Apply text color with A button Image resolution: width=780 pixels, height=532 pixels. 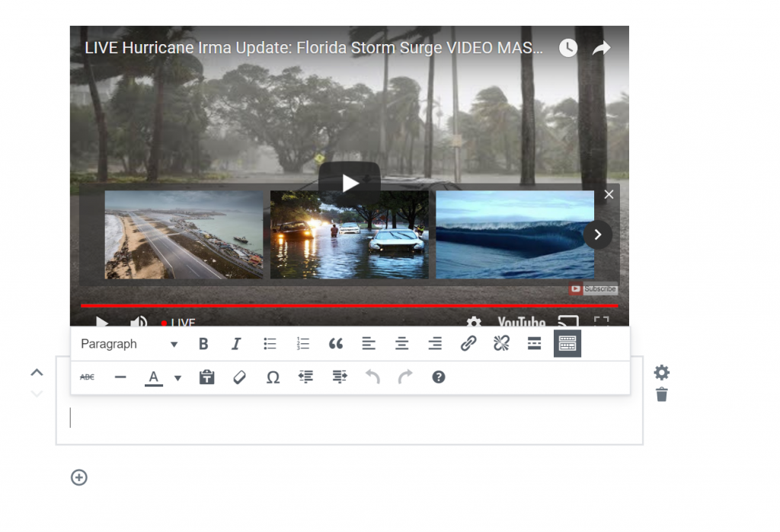(x=154, y=377)
